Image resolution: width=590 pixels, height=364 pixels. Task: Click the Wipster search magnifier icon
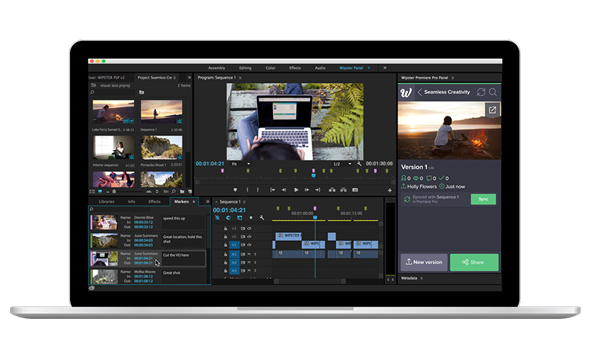[492, 92]
